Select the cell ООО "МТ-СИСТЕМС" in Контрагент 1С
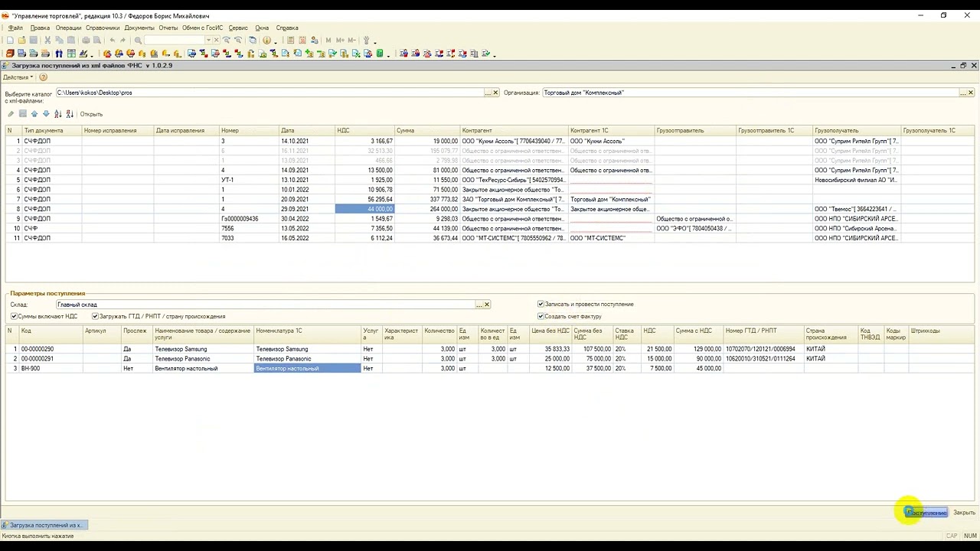The width and height of the screenshot is (980, 551). point(611,238)
